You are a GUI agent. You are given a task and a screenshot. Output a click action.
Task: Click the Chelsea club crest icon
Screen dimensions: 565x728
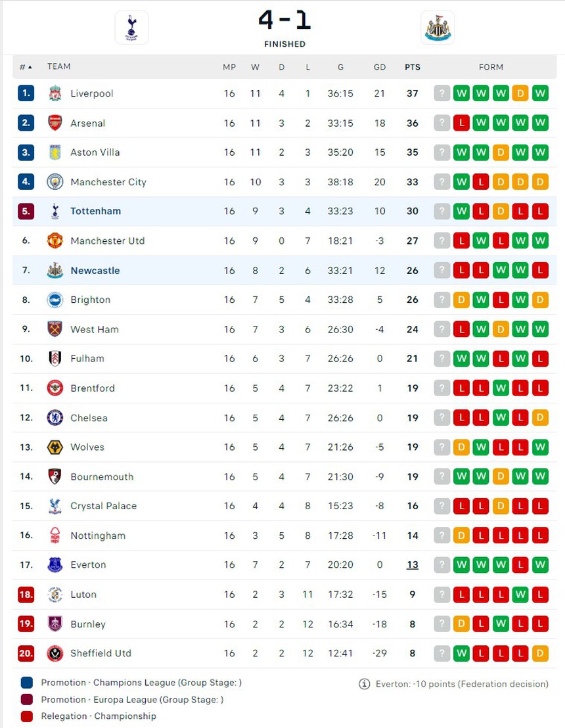(55, 418)
